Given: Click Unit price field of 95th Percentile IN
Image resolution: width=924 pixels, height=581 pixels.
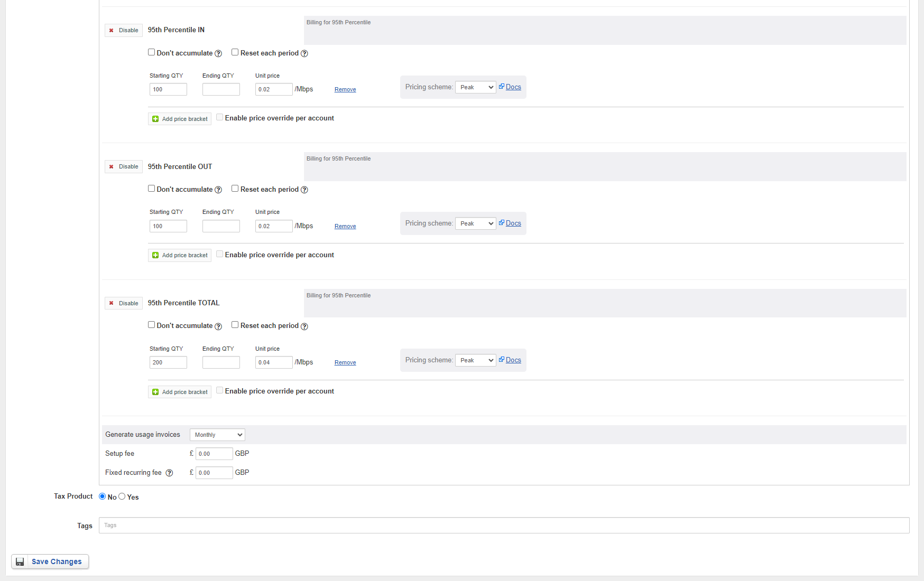Looking at the screenshot, I should 274,89.
